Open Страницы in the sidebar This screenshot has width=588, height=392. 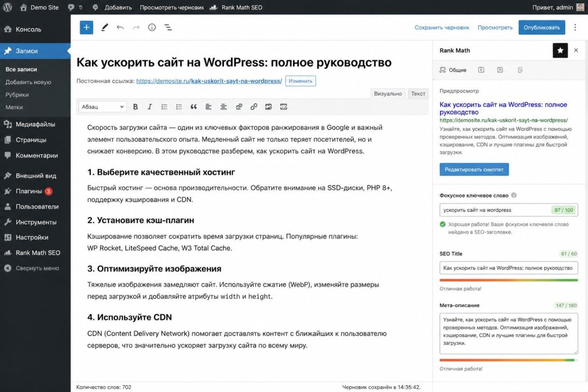coord(35,140)
